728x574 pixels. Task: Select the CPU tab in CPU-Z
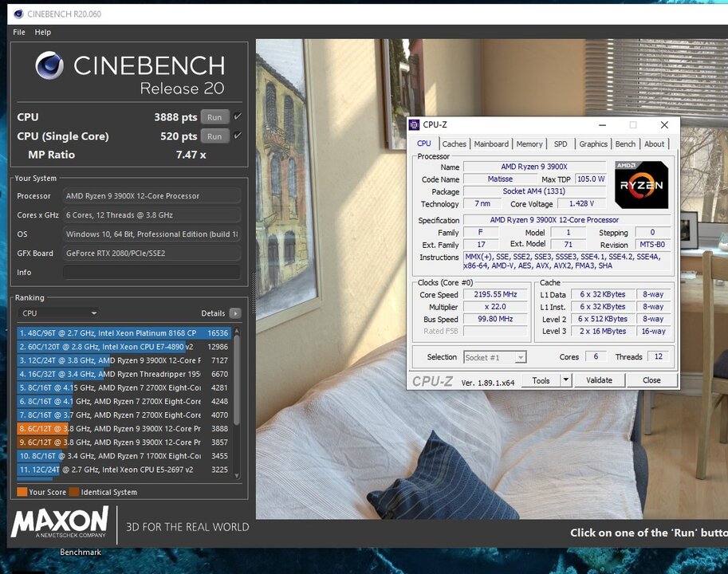pos(424,143)
